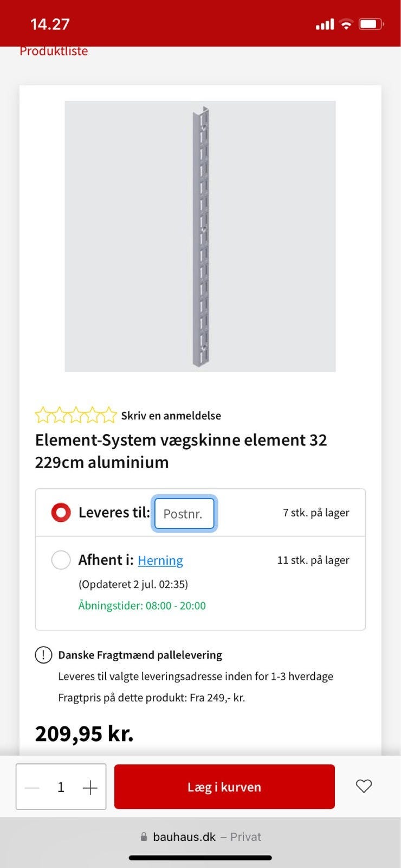Image resolution: width=401 pixels, height=868 pixels.
Task: Tap the padlock icon next to bauhaus.dk
Action: 144,837
